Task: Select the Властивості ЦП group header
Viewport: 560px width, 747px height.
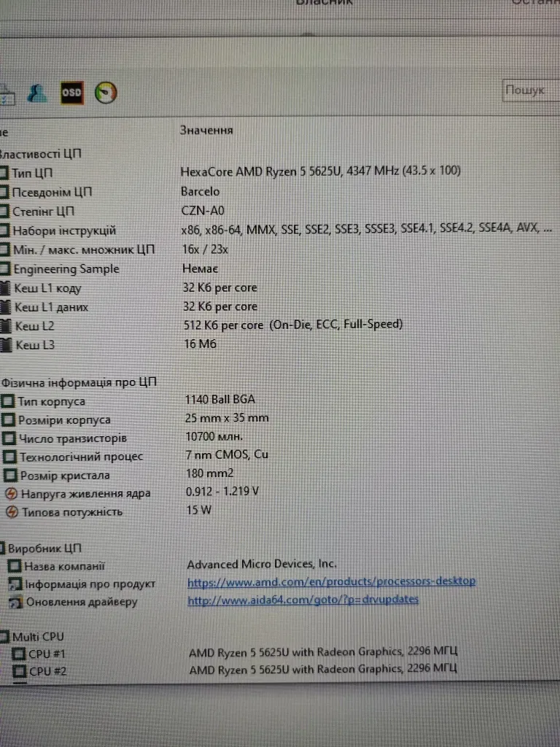Action: (40, 154)
